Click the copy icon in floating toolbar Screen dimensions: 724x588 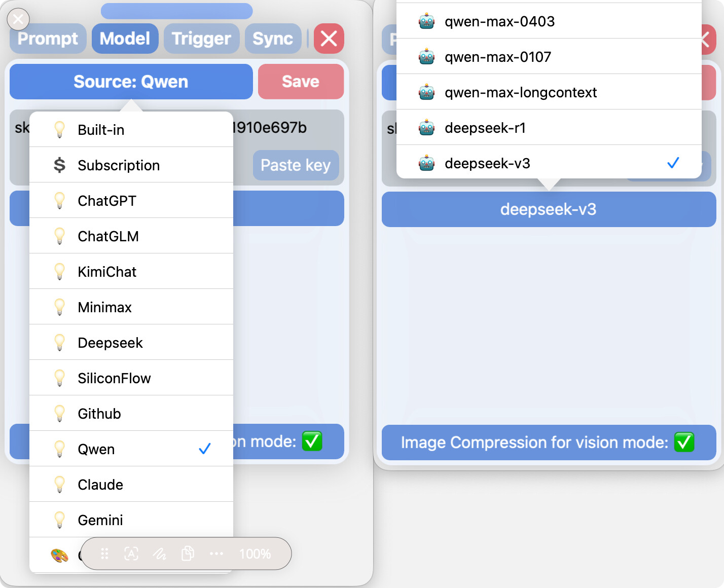(x=188, y=554)
